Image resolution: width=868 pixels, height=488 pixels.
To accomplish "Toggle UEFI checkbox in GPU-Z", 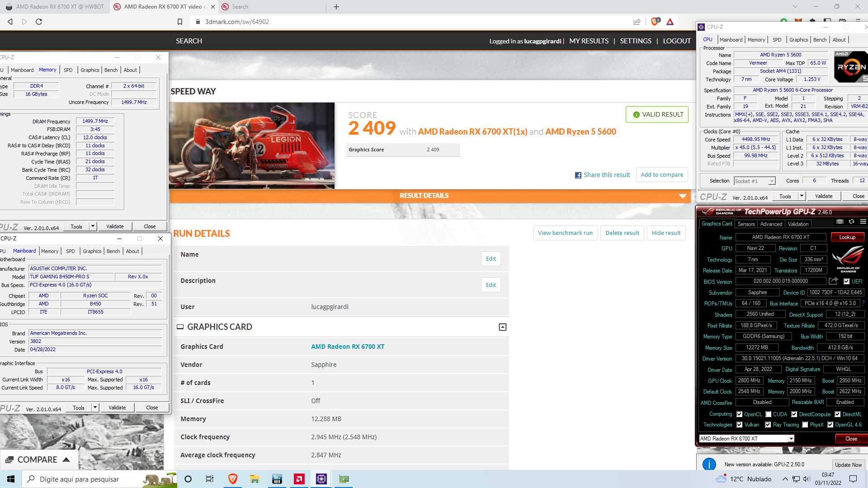I will (847, 282).
